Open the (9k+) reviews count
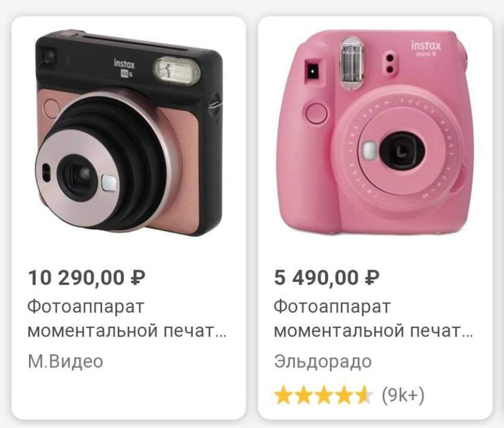The width and height of the screenshot is (504, 428). pyautogui.click(x=403, y=395)
